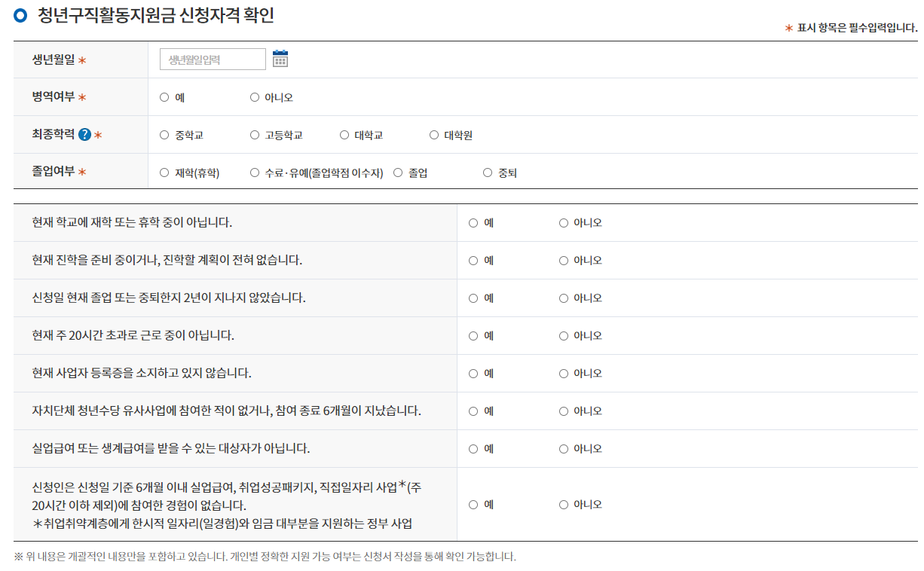Click the 병역여부 field label

coord(54,97)
